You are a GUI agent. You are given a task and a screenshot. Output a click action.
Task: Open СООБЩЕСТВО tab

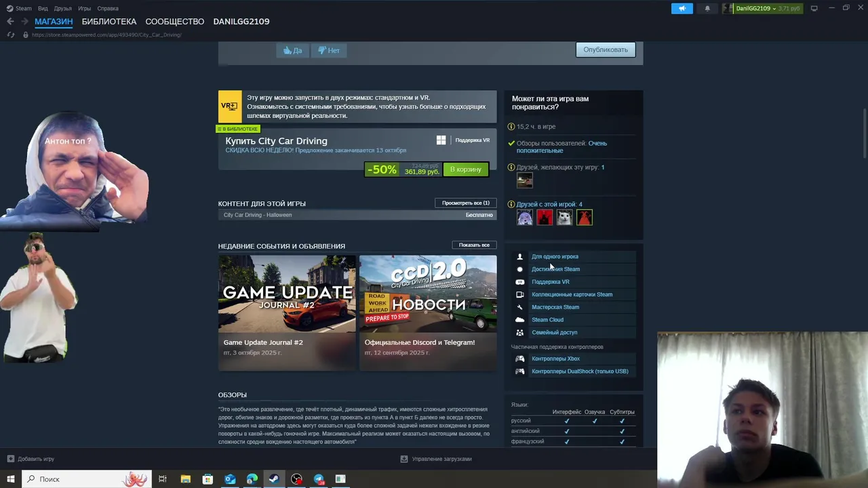click(174, 22)
